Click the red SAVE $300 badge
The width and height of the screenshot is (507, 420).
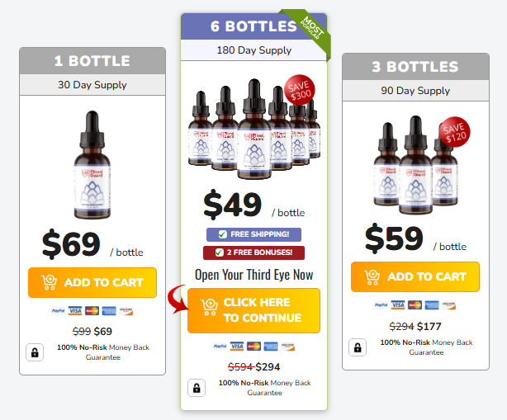(300, 90)
